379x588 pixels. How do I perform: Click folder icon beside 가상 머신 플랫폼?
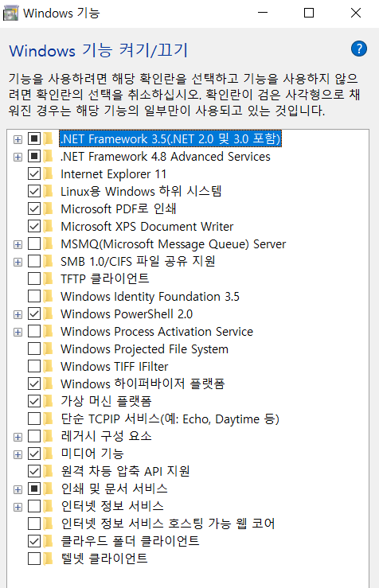point(48,401)
